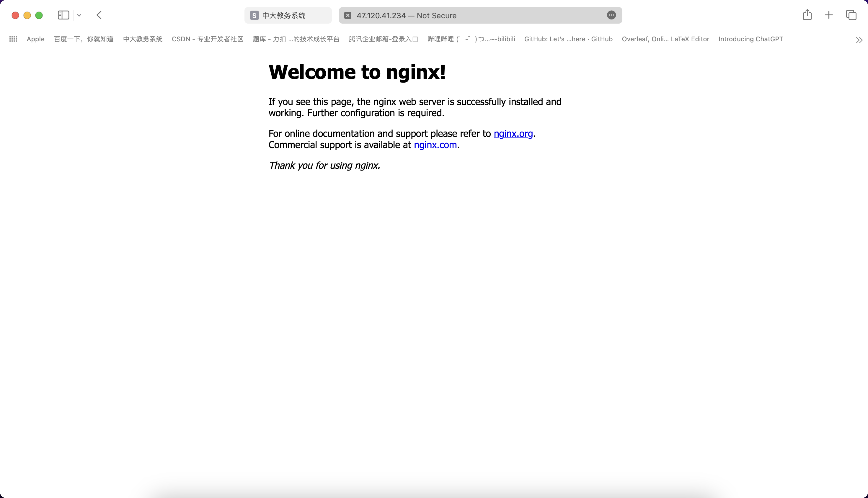Click the address bar showing 47.120.41.234
868x498 pixels.
[472, 15]
